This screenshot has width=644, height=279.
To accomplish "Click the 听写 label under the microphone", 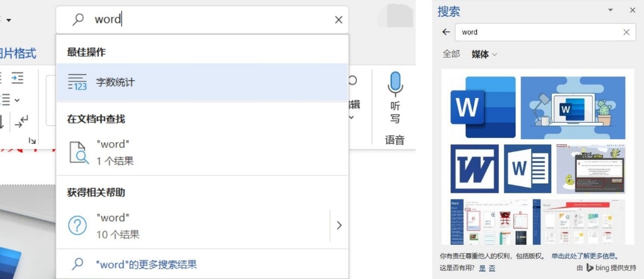I will coord(396,112).
